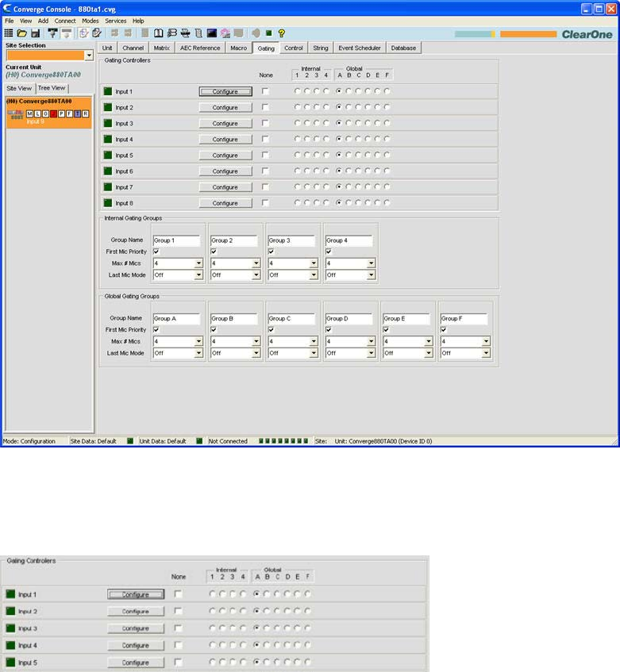Viewport: 620px width, 672px height.
Task: Click the printer icon in toolbar
Action: pos(185,33)
